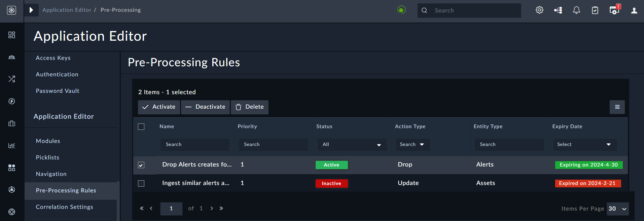Open the notifications bell
This screenshot has width=644, height=221.
pyautogui.click(x=576, y=10)
